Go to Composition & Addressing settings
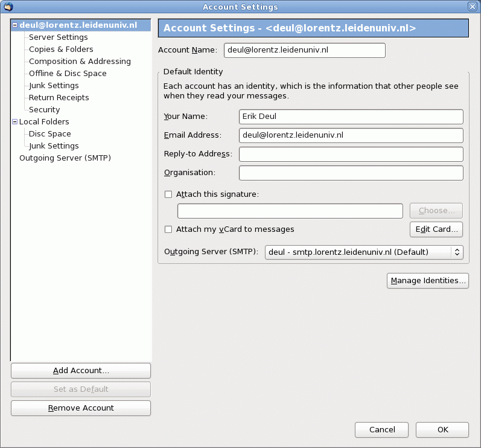 coord(80,62)
